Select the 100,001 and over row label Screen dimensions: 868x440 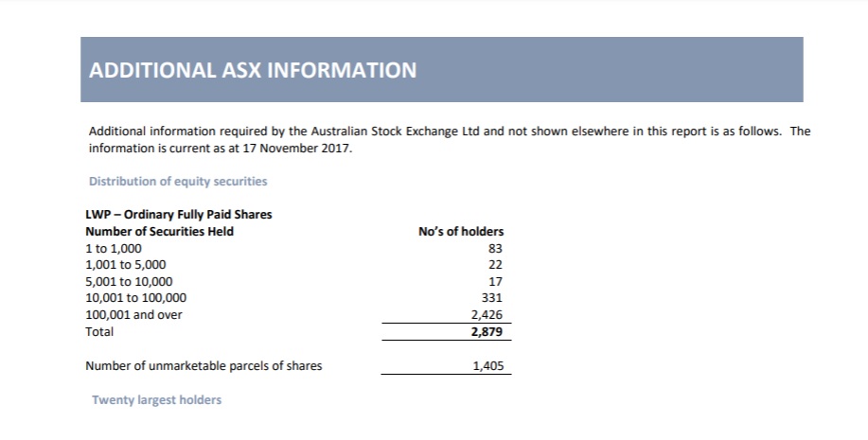(x=133, y=315)
